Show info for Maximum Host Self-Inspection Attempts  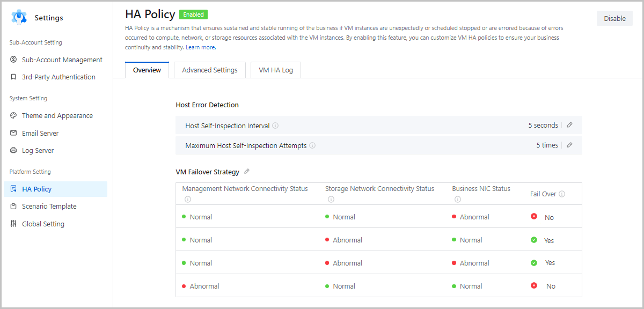[x=312, y=145]
